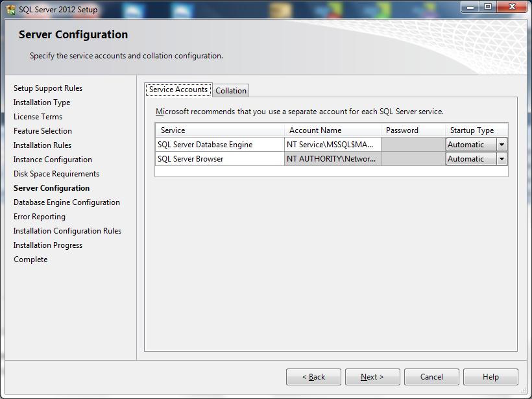The width and height of the screenshot is (532, 399).
Task: Select Disk Space Requirements step
Action: [56, 174]
